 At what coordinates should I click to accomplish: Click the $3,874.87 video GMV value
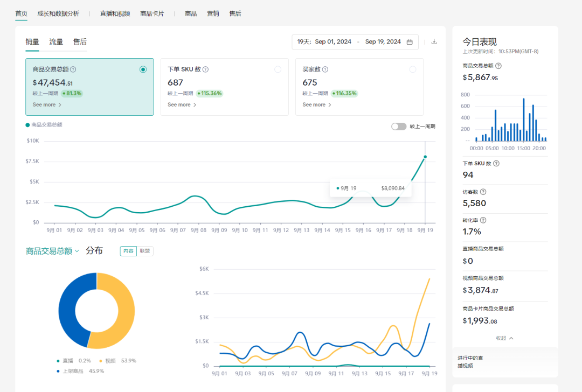click(480, 290)
